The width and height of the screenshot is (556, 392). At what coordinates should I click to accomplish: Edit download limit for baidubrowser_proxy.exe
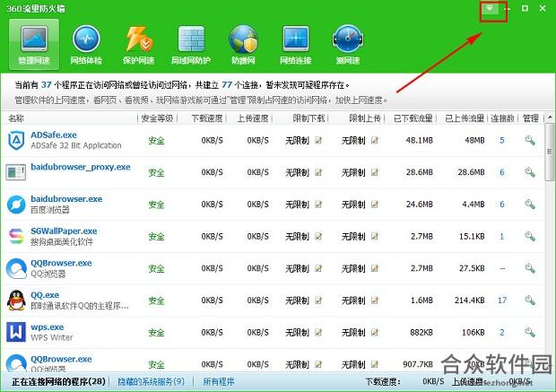[318, 172]
